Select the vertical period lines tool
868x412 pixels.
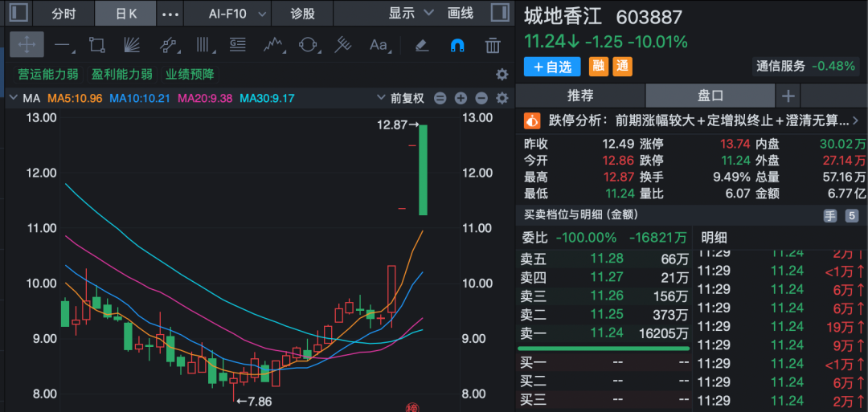[x=205, y=45]
